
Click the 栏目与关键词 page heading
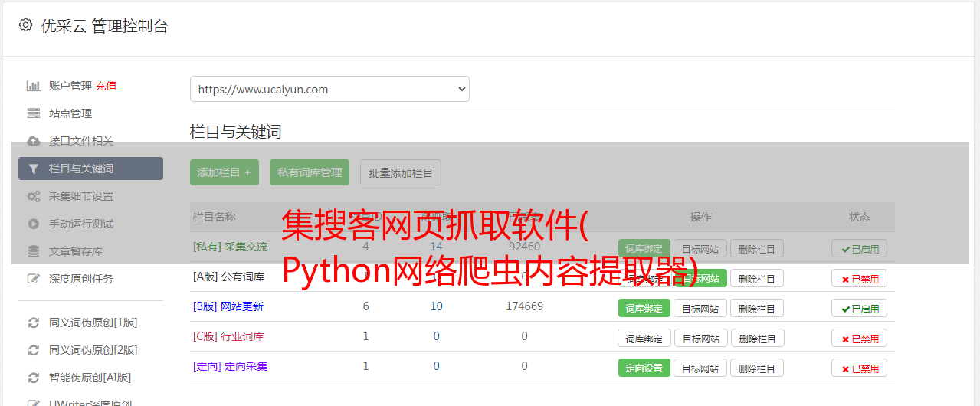(236, 132)
